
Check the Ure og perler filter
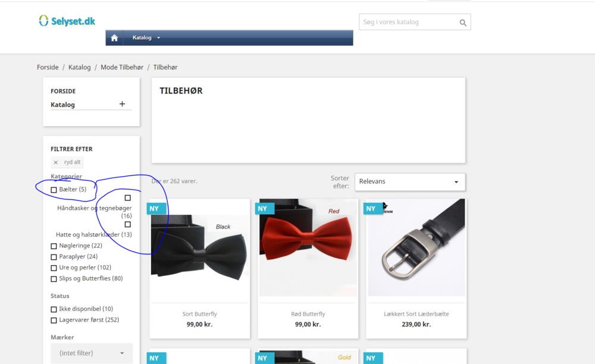click(x=54, y=268)
